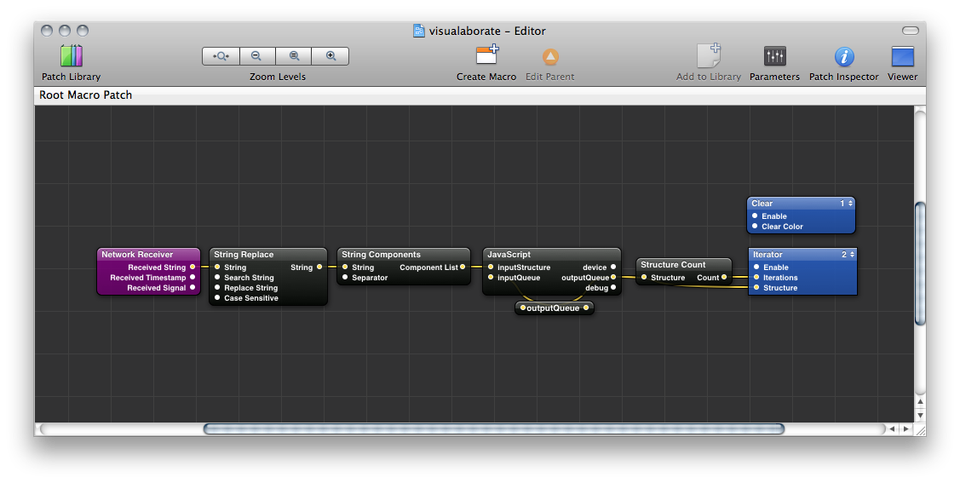Click String Components' String input port
Image resolution: width=960 pixels, height=483 pixels.
tap(345, 267)
